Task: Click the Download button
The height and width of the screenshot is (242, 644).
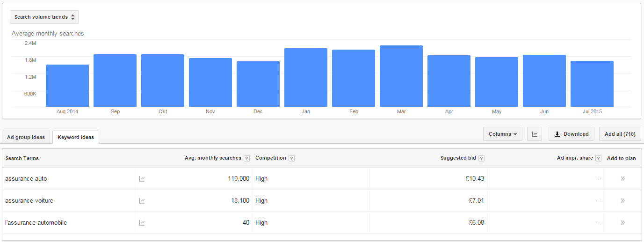Action: pyautogui.click(x=572, y=134)
